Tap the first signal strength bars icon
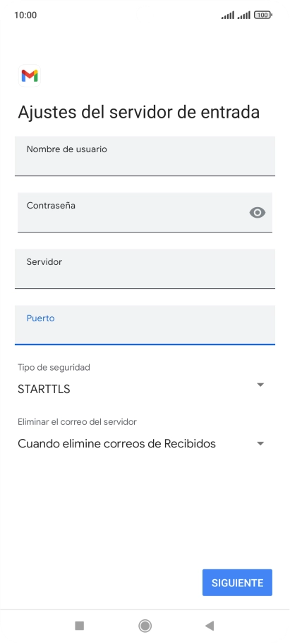Viewport: 290px width, 644px height. pyautogui.click(x=228, y=16)
